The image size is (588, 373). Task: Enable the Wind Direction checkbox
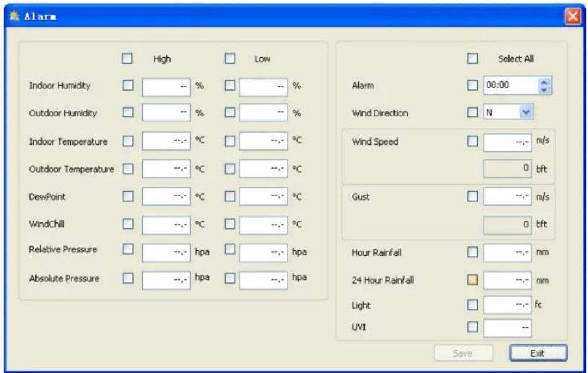click(472, 112)
